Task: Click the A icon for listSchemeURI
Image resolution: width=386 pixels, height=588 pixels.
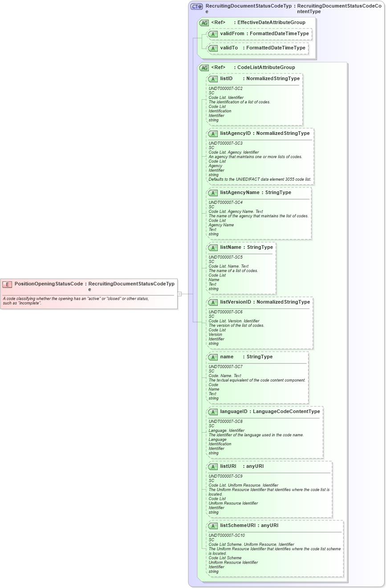Action: coord(213,526)
